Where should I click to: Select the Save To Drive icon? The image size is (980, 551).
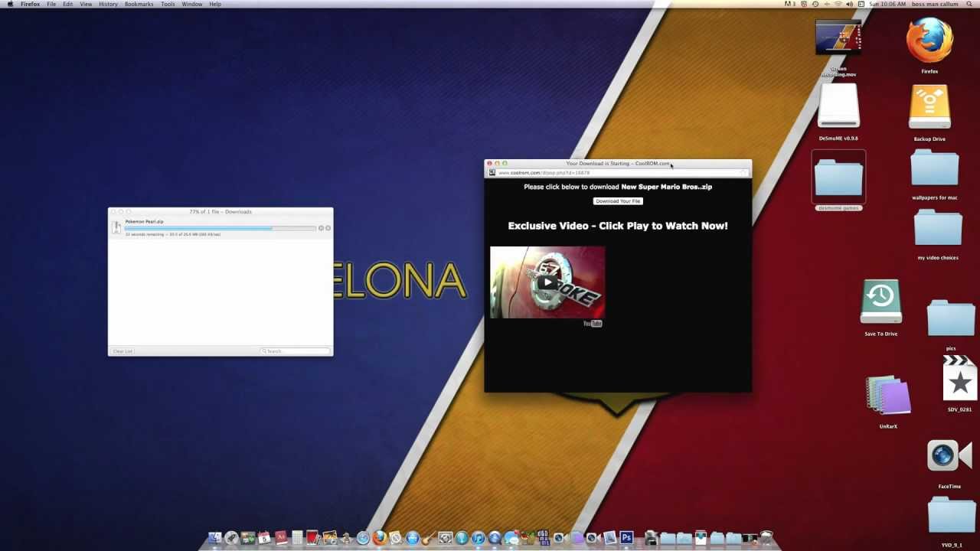(880, 302)
